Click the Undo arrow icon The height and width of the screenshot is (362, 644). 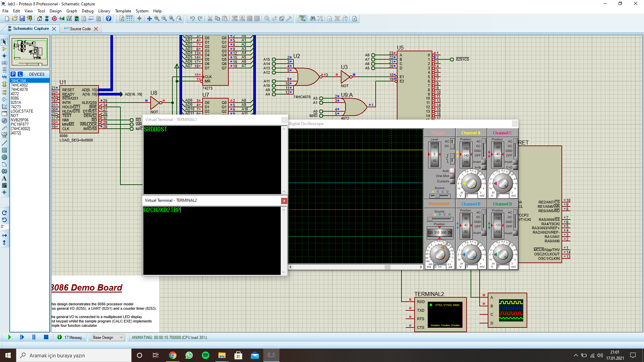coord(192,18)
